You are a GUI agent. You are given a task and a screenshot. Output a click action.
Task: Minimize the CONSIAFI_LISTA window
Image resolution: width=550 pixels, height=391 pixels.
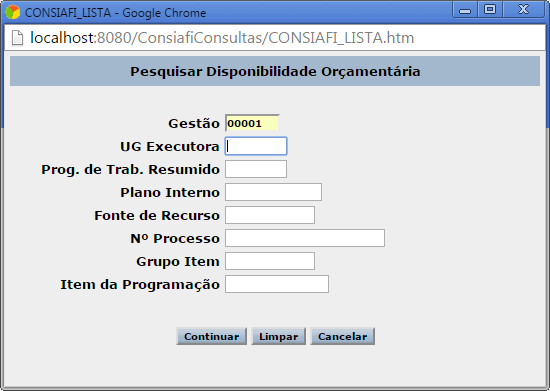(465, 9)
